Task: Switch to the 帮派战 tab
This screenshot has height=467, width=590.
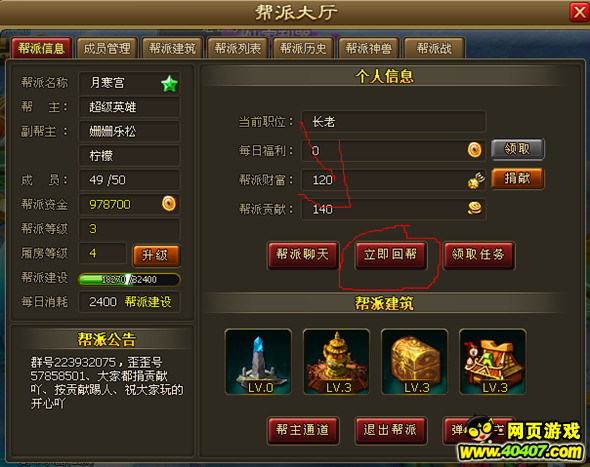Action: (434, 48)
